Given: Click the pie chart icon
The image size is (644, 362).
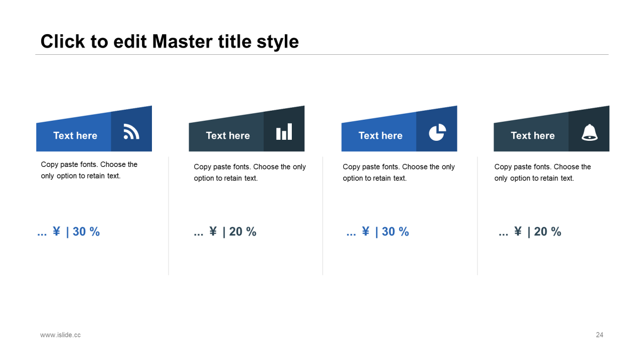Looking at the screenshot, I should 437,132.
